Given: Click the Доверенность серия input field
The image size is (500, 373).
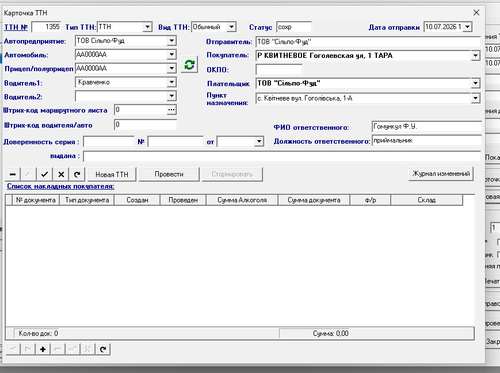Looking at the screenshot, I should [109, 142].
